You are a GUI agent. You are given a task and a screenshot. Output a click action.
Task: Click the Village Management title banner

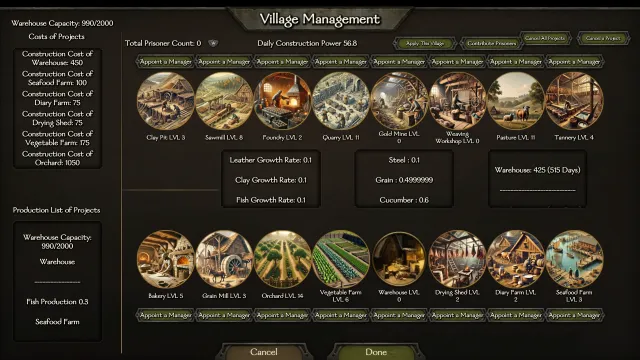pos(320,19)
